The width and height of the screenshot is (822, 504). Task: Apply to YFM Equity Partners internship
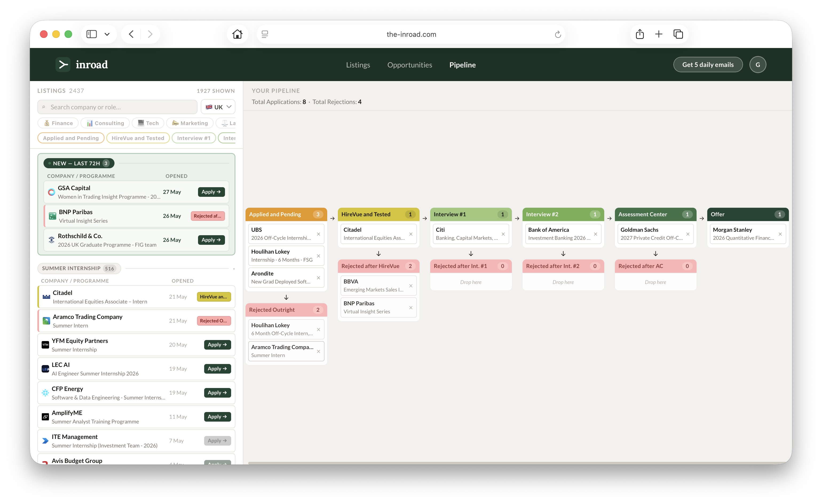[x=217, y=345]
